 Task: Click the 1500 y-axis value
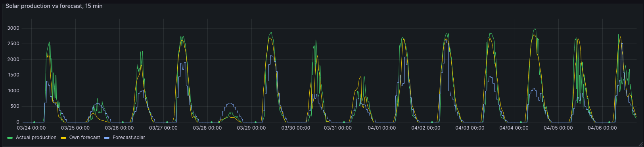click(13, 75)
